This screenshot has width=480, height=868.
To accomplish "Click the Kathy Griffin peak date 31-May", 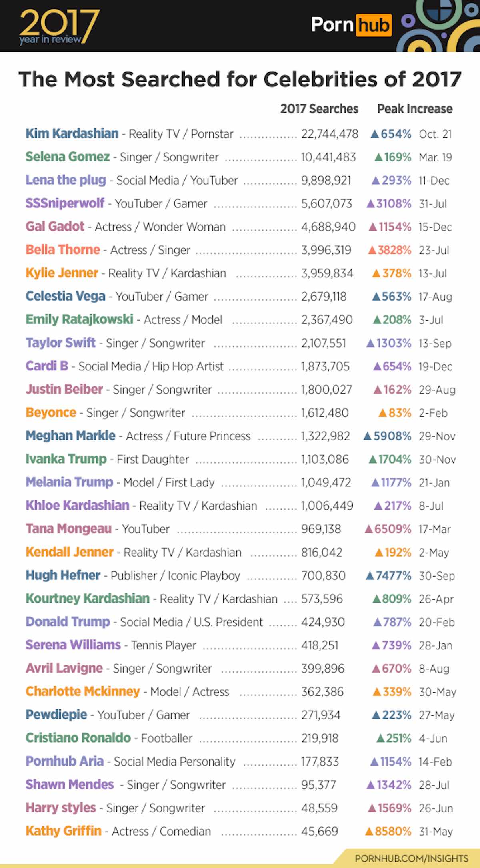I will [436, 832].
